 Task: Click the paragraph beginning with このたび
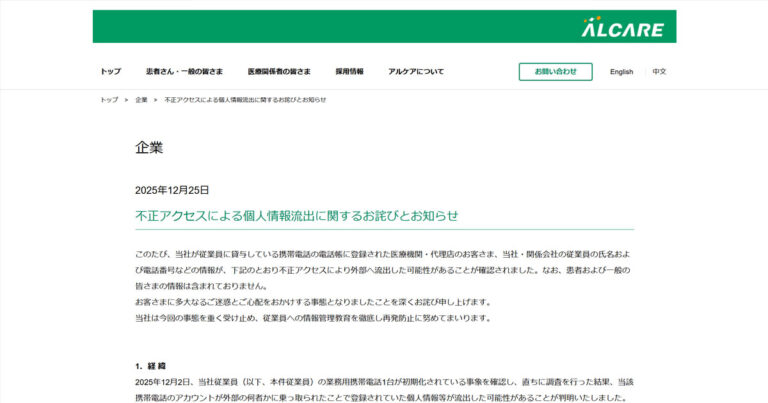point(384,270)
